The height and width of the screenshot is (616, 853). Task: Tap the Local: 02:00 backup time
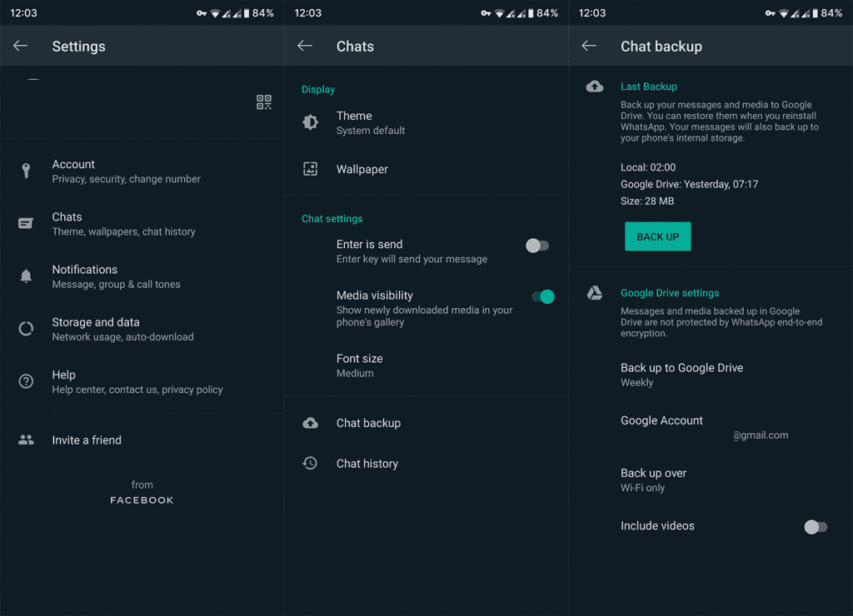[648, 167]
